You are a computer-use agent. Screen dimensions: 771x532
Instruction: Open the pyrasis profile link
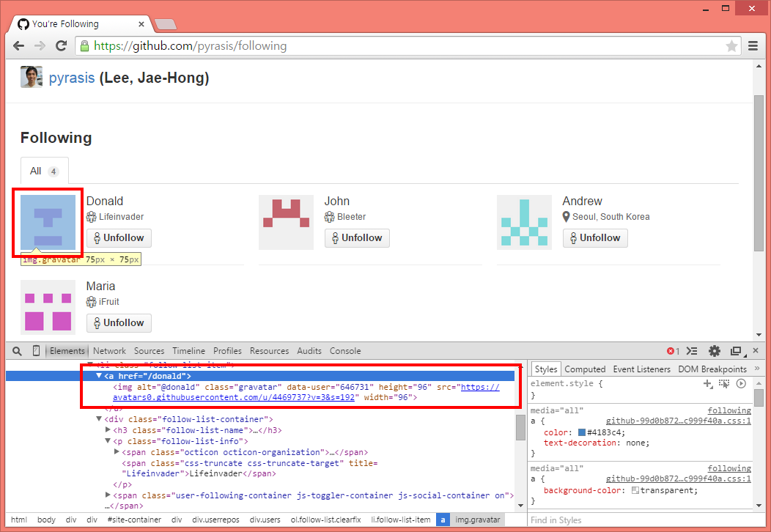[71, 78]
